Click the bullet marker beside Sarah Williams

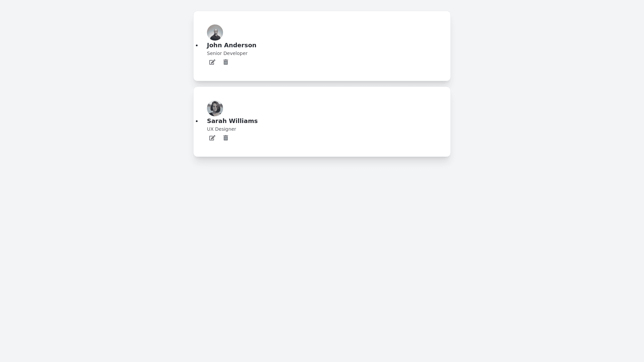(197, 121)
